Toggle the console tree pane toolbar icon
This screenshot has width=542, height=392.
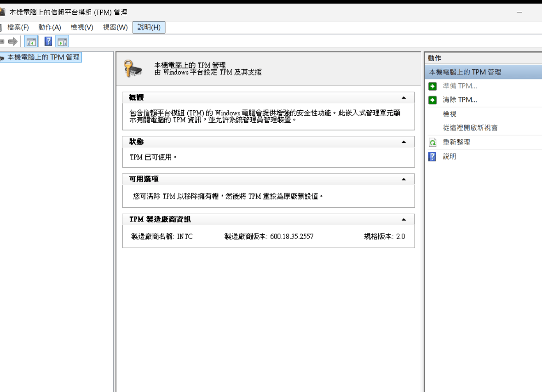coord(31,42)
